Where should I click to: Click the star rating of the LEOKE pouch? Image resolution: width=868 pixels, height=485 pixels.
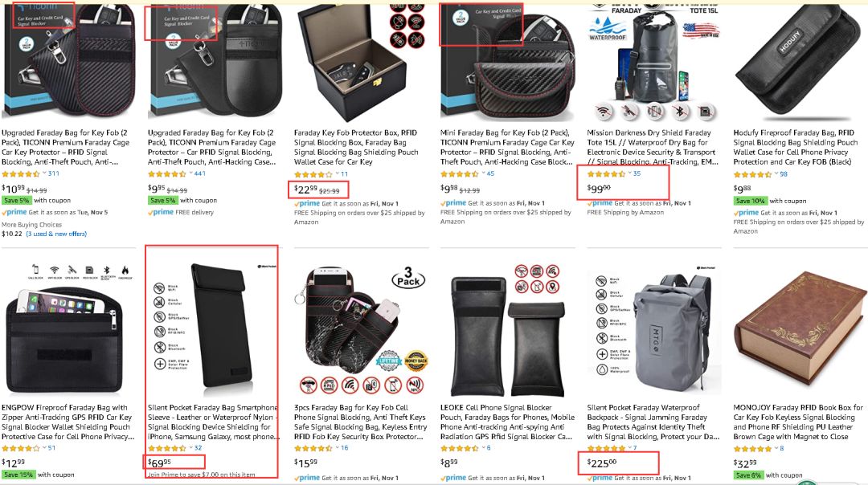pyautogui.click(x=459, y=448)
